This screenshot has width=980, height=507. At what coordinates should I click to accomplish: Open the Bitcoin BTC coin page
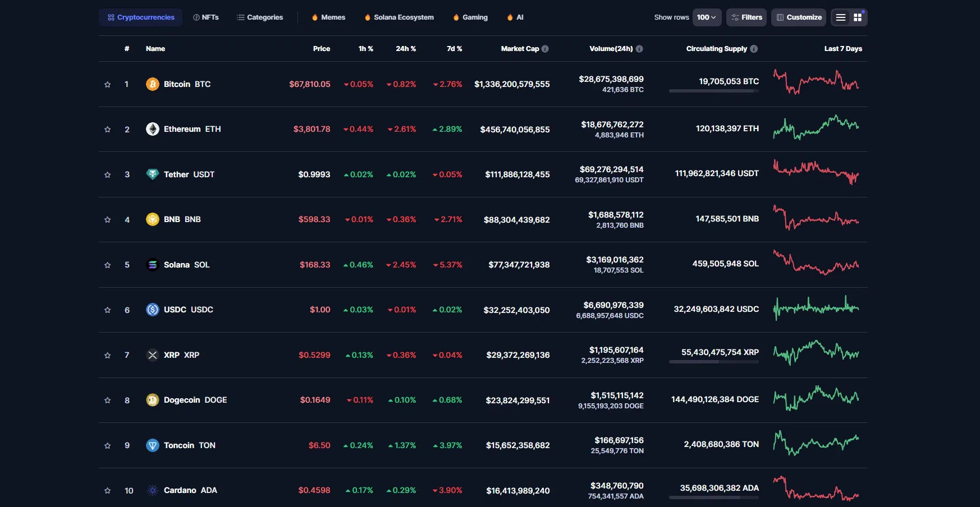pos(187,84)
